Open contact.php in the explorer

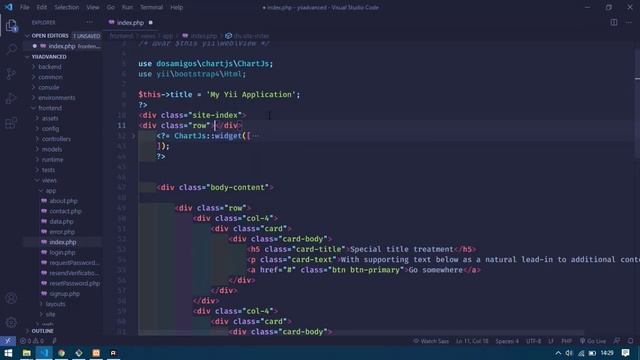[x=65, y=211]
